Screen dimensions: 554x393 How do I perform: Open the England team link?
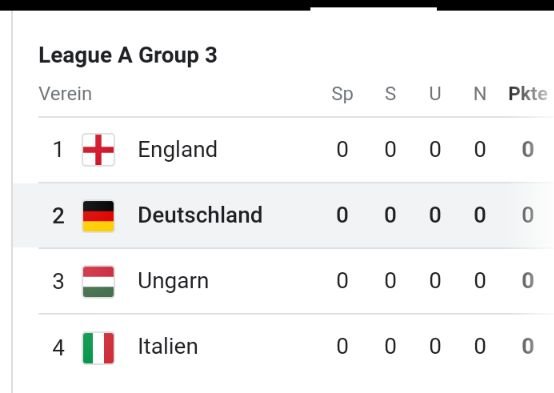click(x=177, y=150)
